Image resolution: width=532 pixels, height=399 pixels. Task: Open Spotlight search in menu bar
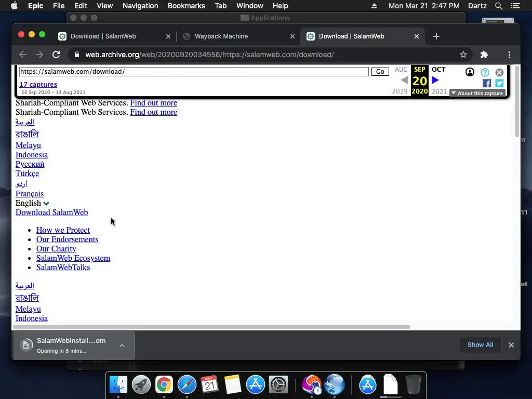[498, 6]
